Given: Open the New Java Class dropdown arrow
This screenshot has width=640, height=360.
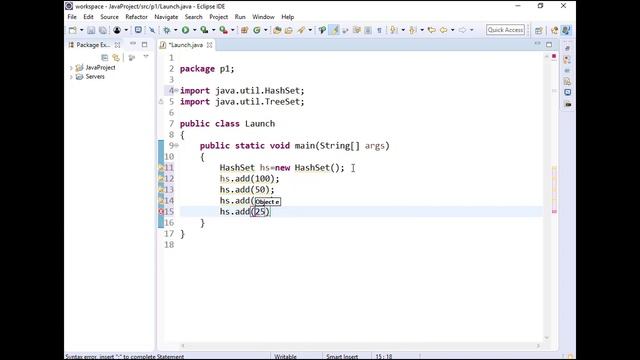Looking at the screenshot, I should click(265, 30).
